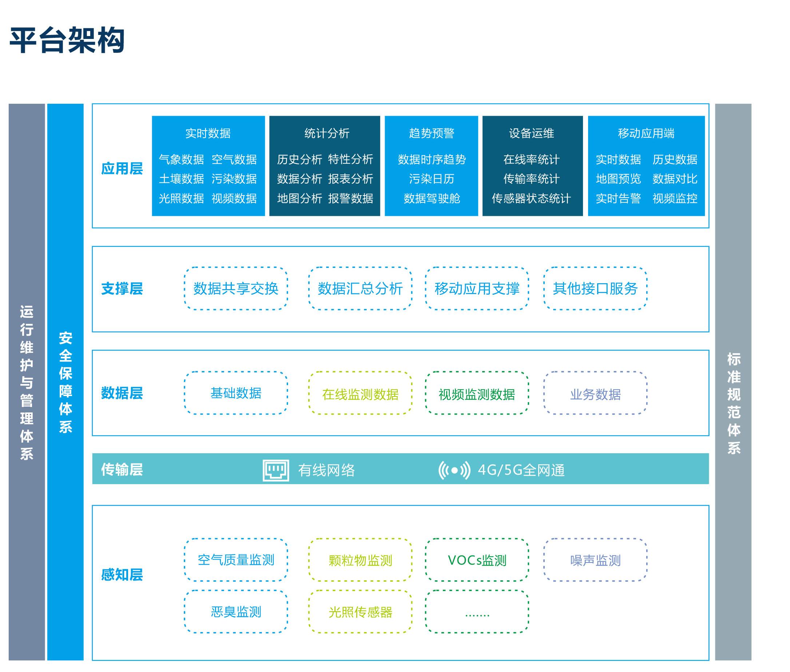
Task: Click the 支撑层 layer label
Action: pyautogui.click(x=122, y=289)
